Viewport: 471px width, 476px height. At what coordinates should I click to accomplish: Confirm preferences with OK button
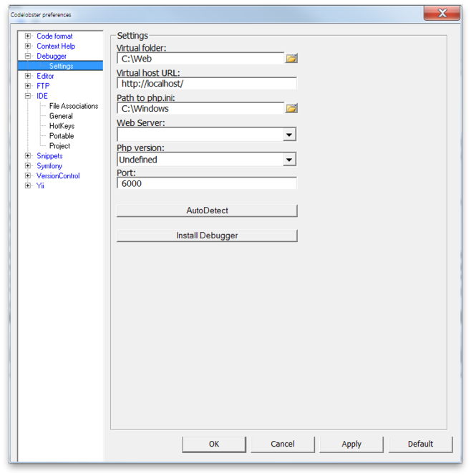point(214,444)
